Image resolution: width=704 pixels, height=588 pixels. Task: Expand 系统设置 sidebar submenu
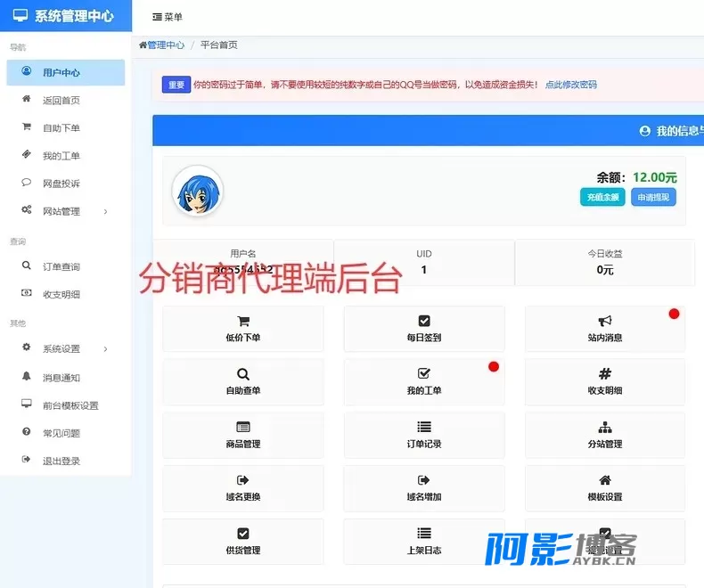(x=66, y=348)
